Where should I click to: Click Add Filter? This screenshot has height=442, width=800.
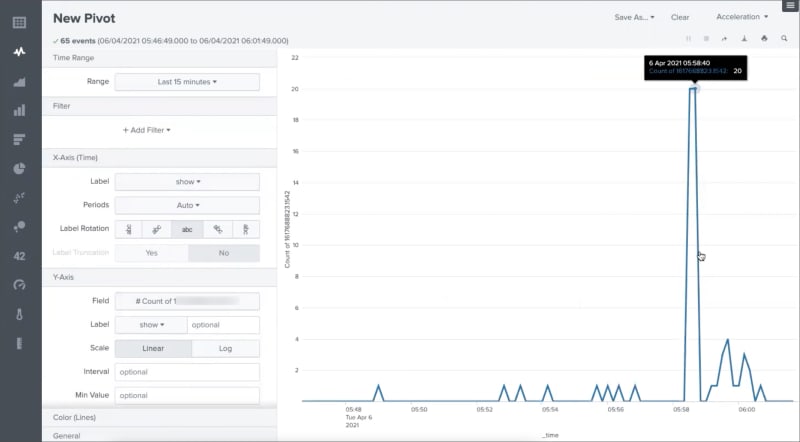click(x=146, y=130)
